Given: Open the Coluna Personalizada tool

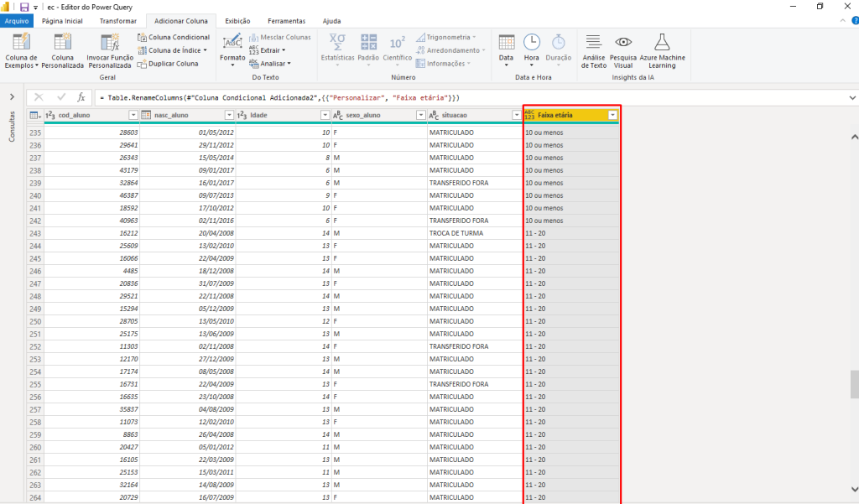Looking at the screenshot, I should (x=63, y=43).
